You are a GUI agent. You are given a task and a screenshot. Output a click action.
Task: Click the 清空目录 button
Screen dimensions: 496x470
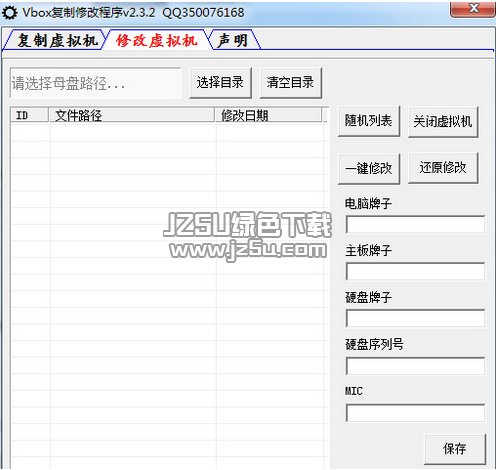point(291,83)
